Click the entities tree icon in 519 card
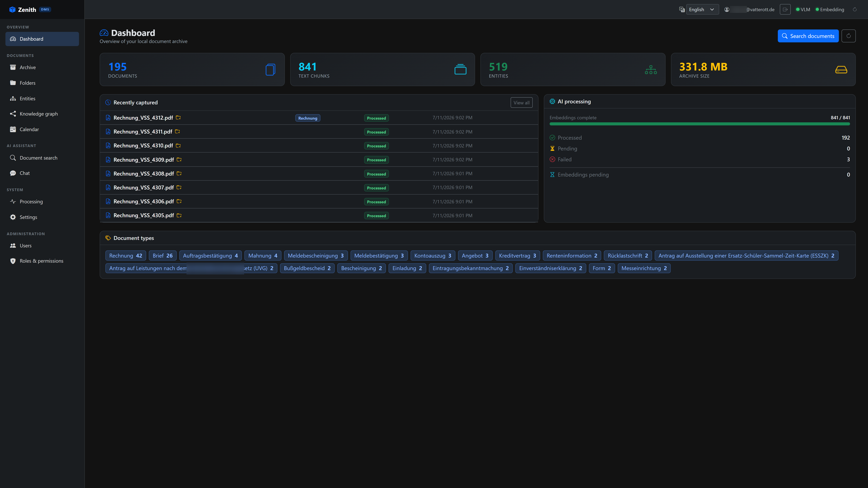Screen dimensions: 868x488 (x=651, y=70)
